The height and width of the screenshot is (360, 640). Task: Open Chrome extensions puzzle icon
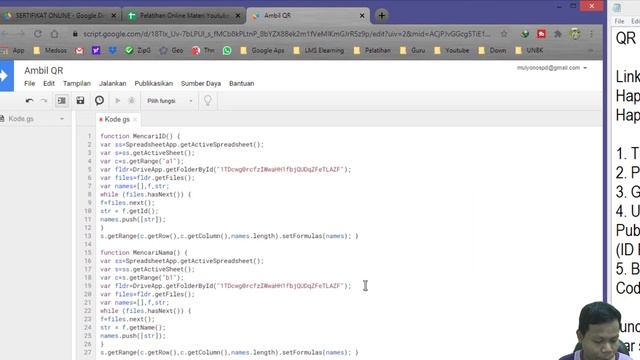(x=558, y=34)
